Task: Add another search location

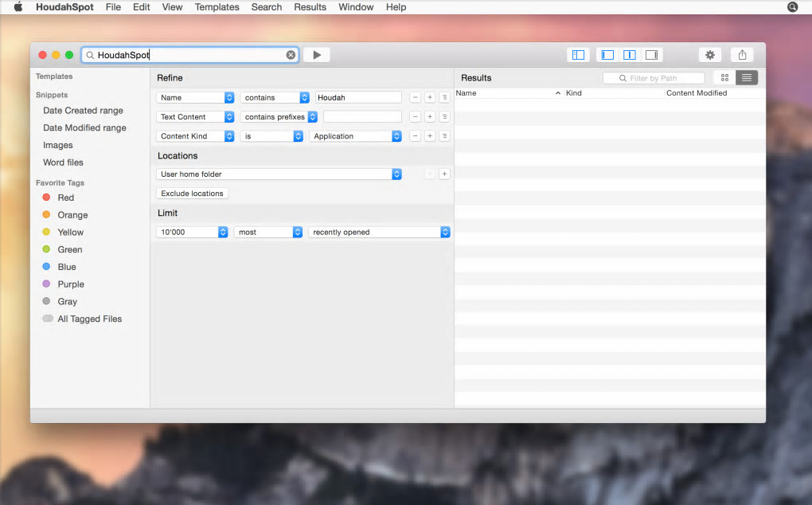Action: [444, 174]
